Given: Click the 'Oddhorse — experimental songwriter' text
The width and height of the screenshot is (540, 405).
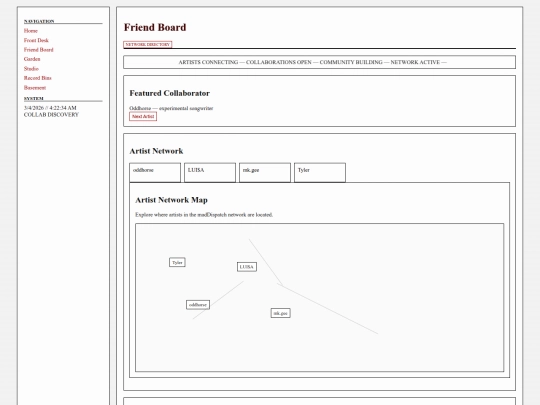Looking at the screenshot, I should (171, 108).
